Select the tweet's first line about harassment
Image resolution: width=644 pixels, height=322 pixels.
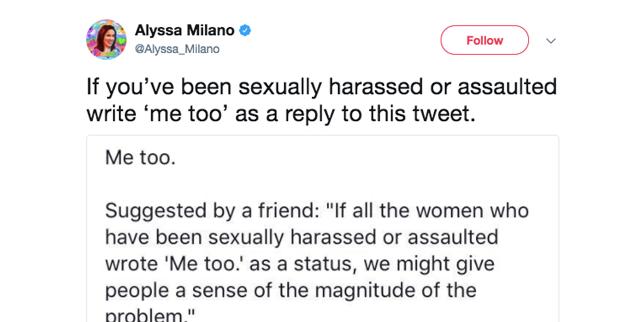point(321,88)
